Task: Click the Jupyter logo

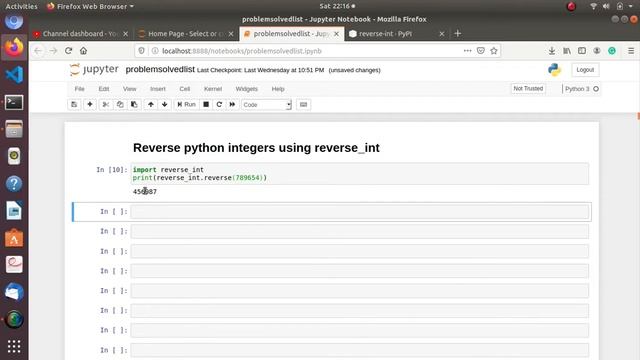Action: 94,70
